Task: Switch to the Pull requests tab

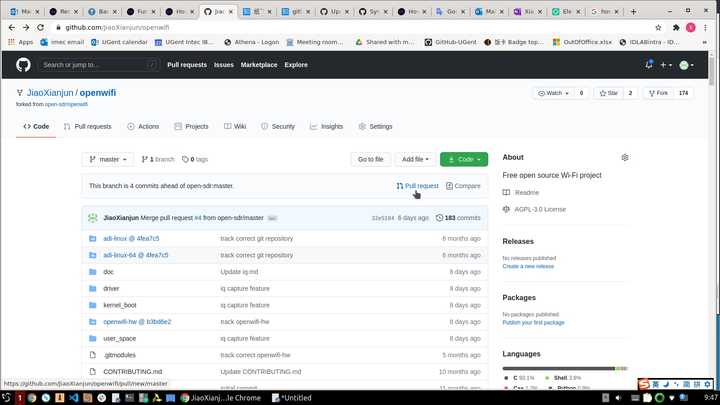Action: (x=87, y=126)
